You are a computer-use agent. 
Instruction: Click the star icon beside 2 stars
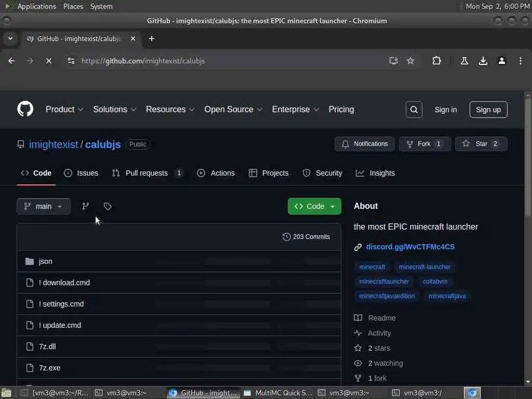coord(358,348)
